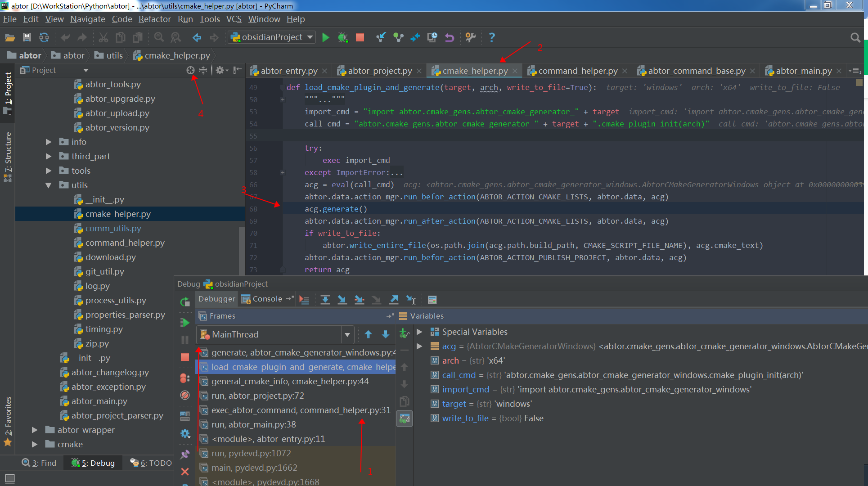Open the obsidianProject run configuration dropdown

(272, 37)
